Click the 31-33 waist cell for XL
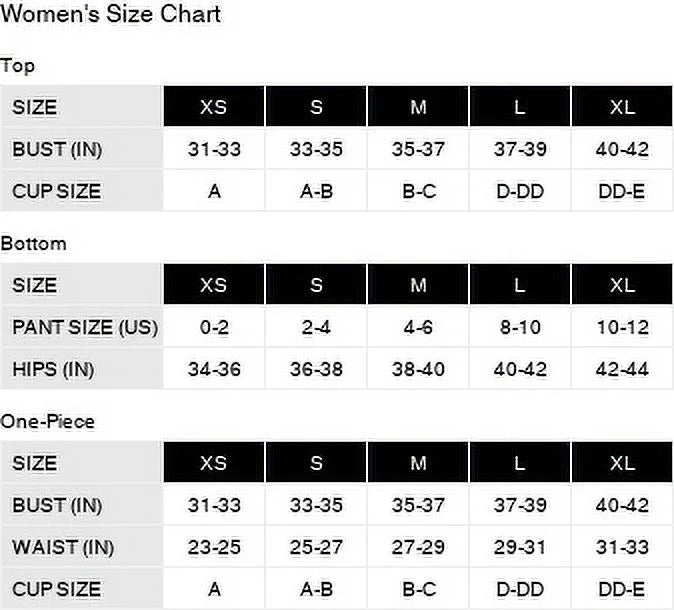 [622, 547]
